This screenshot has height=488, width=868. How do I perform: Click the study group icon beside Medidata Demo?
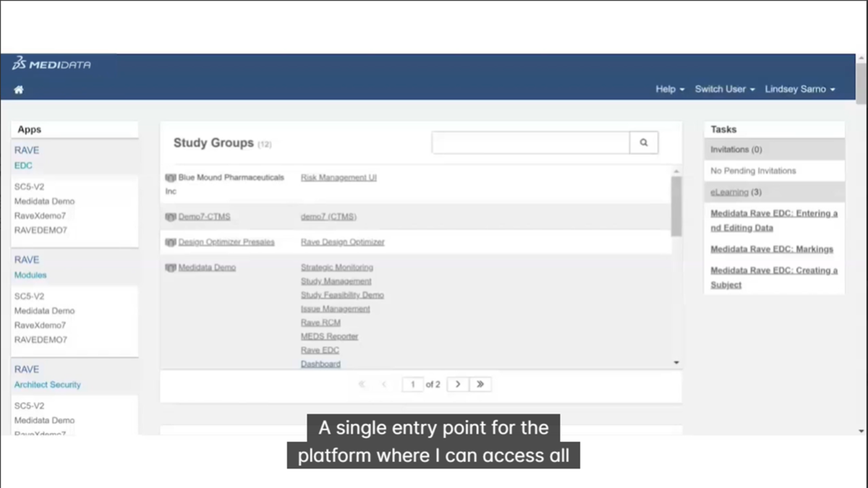171,267
